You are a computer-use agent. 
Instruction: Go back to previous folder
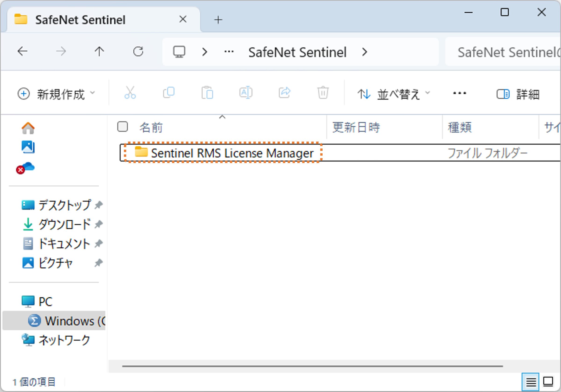(x=22, y=52)
